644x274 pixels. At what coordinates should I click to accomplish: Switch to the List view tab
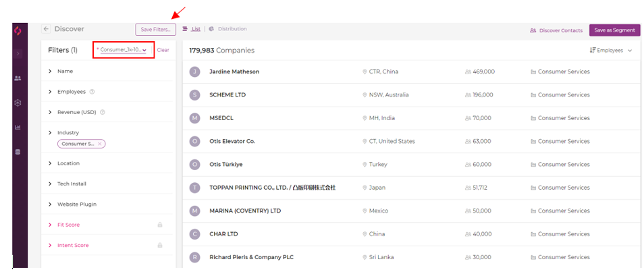[192, 29]
